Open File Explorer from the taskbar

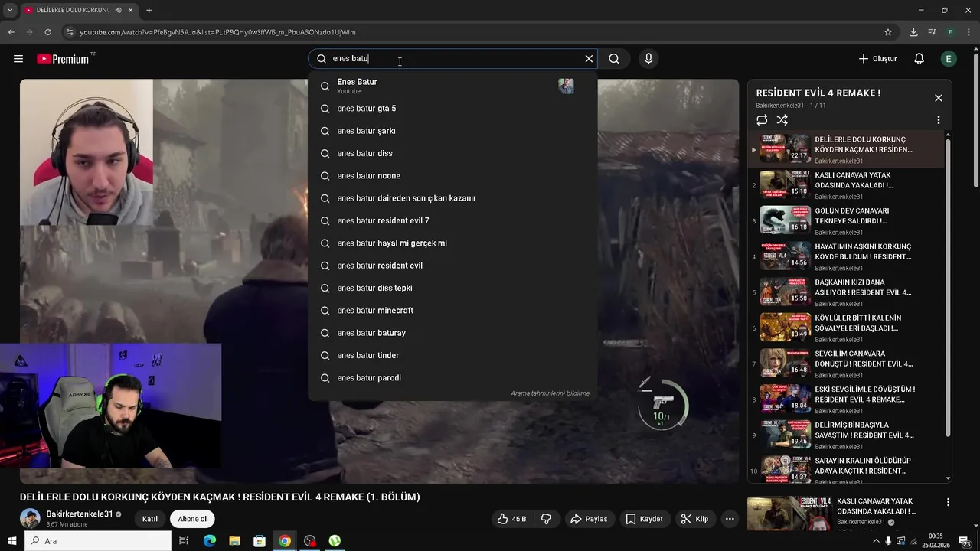pos(234,541)
